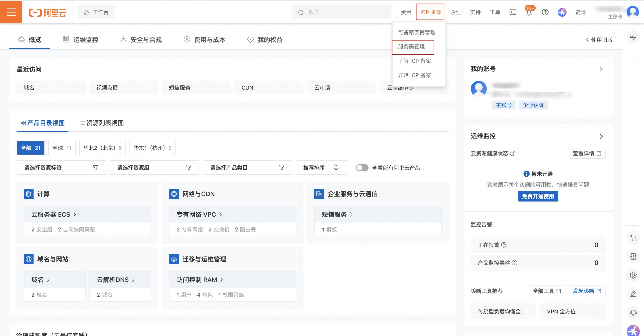Open edit pencil icon in right sidebar

point(633,294)
